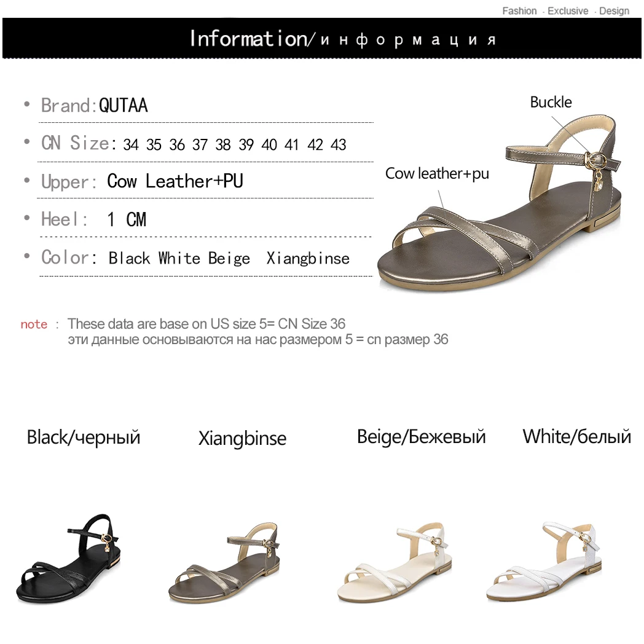Screen dimensions: 644x644
Task: Click the red note label
Action: point(34,324)
